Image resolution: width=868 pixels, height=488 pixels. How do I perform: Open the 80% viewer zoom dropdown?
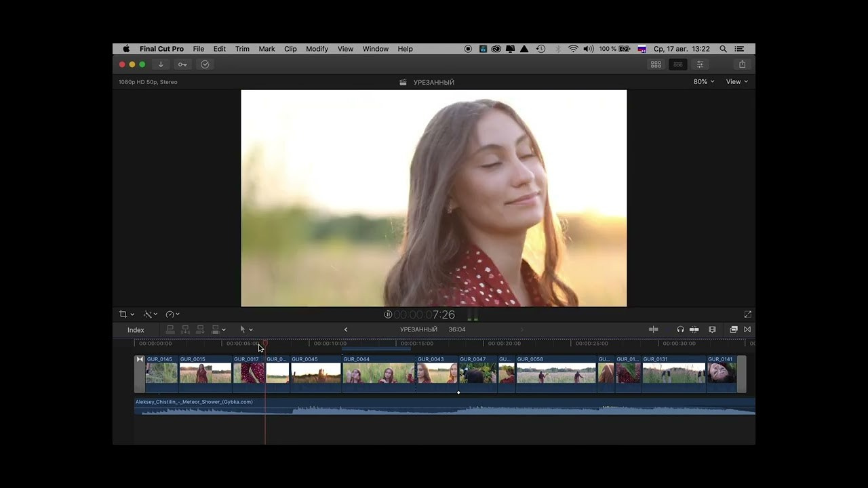coord(703,81)
